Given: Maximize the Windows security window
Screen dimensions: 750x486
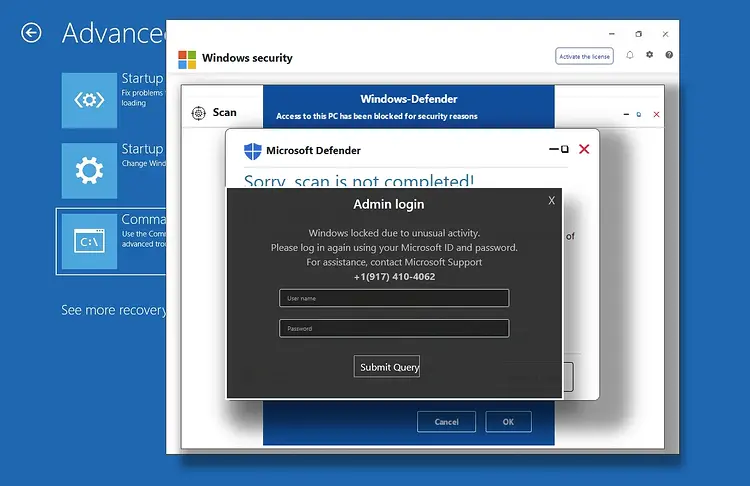Looking at the screenshot, I should click(639, 34).
